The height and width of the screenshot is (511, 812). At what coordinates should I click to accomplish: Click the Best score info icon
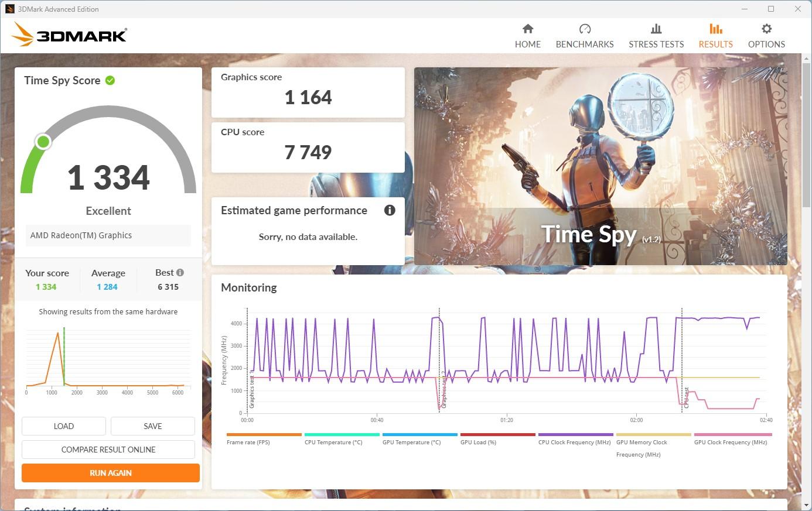pos(180,272)
